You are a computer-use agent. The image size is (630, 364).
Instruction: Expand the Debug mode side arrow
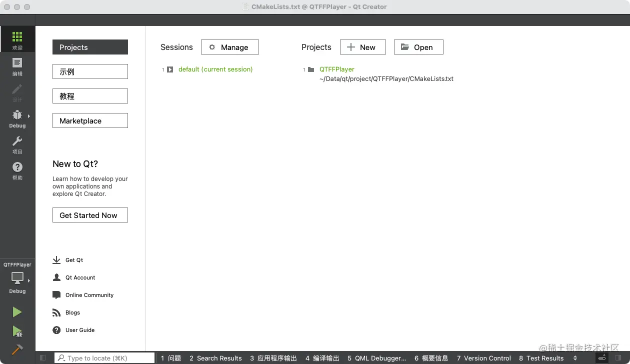[x=29, y=116]
